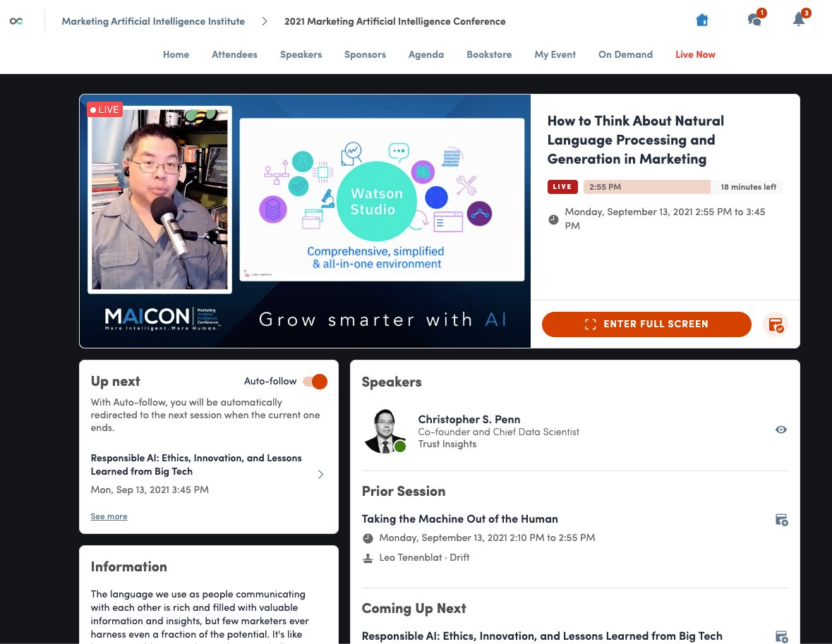Open chat messages icon with badge

click(x=755, y=19)
